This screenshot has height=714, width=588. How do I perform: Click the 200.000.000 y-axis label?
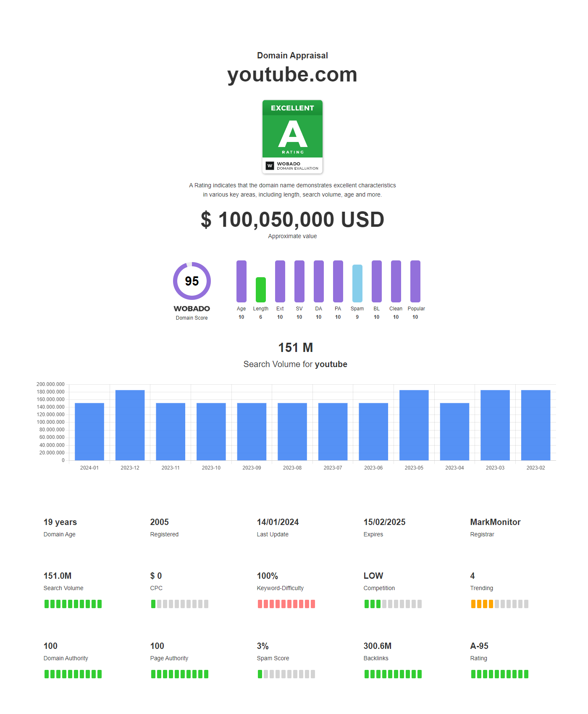pos(50,384)
